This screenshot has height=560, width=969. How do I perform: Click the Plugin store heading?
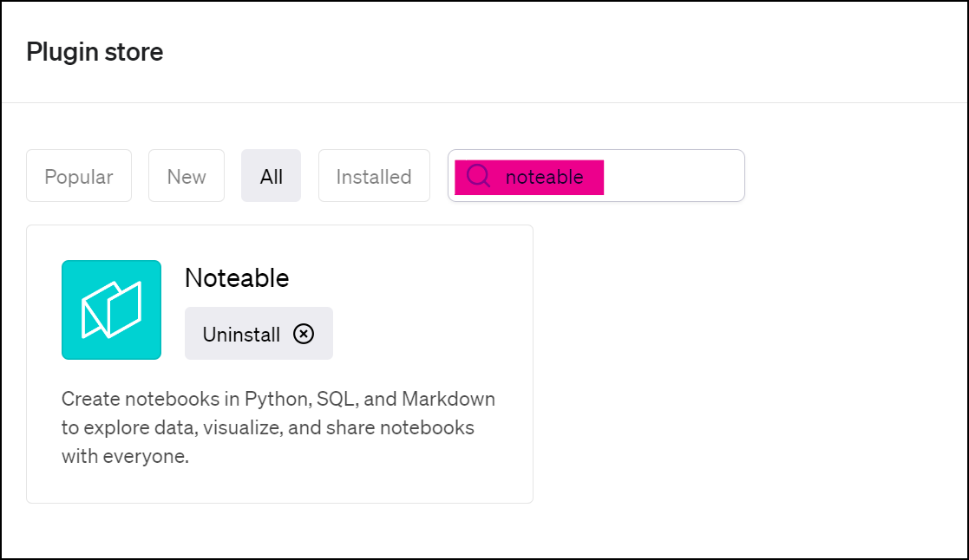[95, 52]
